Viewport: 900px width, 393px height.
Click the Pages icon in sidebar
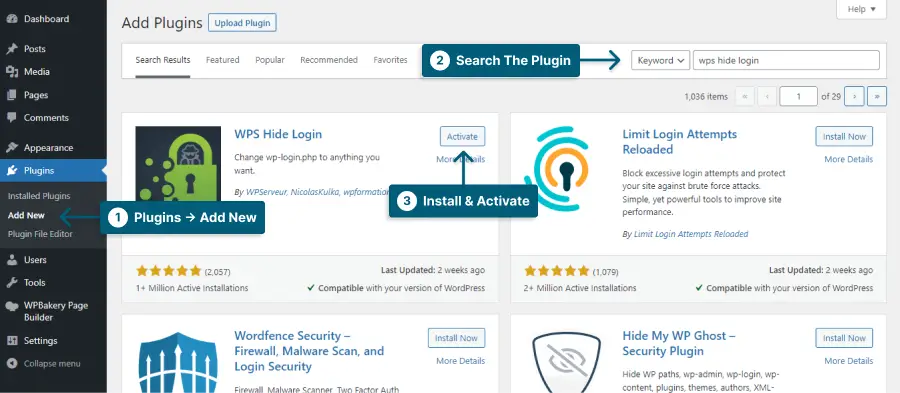coord(11,95)
